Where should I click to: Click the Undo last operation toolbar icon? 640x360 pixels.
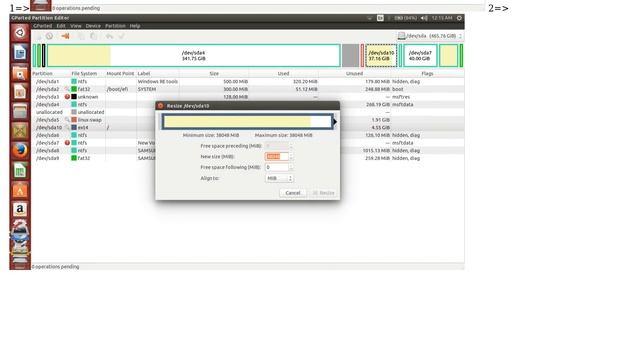tap(109, 36)
